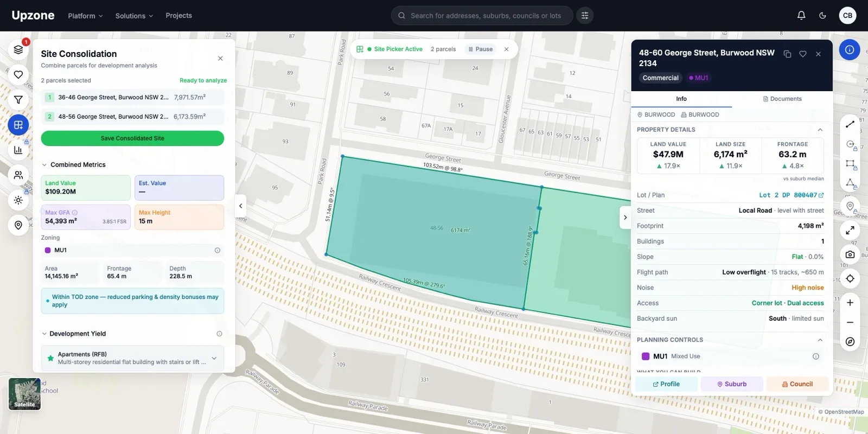Collapse left panel with arrow handle
The image size is (868, 434).
pyautogui.click(x=241, y=206)
